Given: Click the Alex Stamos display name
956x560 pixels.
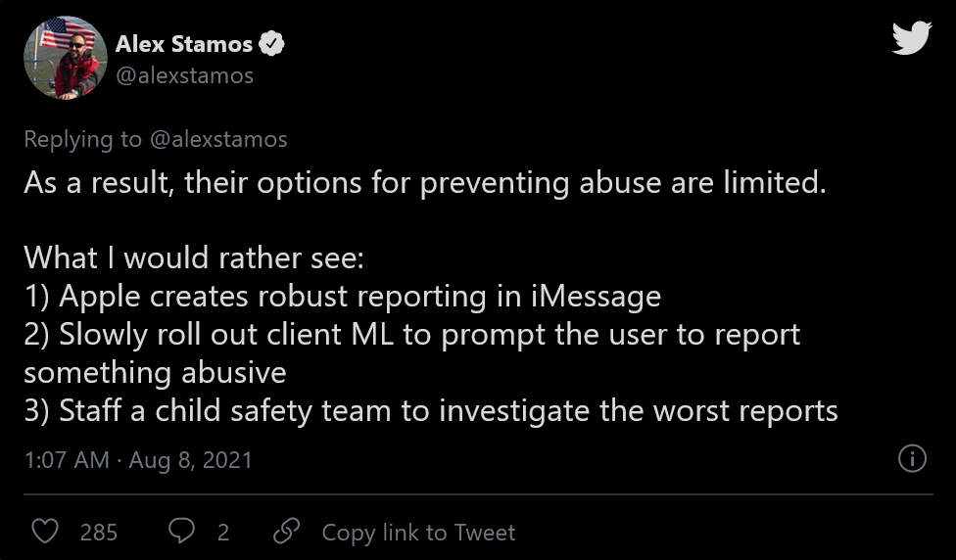Looking at the screenshot, I should click(x=183, y=44).
